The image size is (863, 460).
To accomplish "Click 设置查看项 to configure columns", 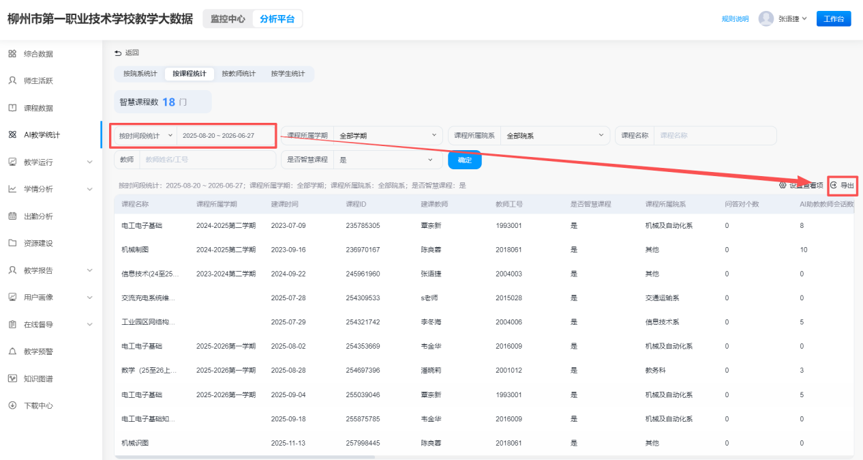I will (x=801, y=185).
